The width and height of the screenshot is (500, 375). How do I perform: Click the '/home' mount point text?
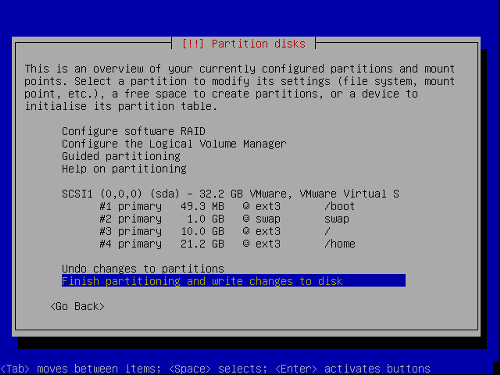(340, 244)
